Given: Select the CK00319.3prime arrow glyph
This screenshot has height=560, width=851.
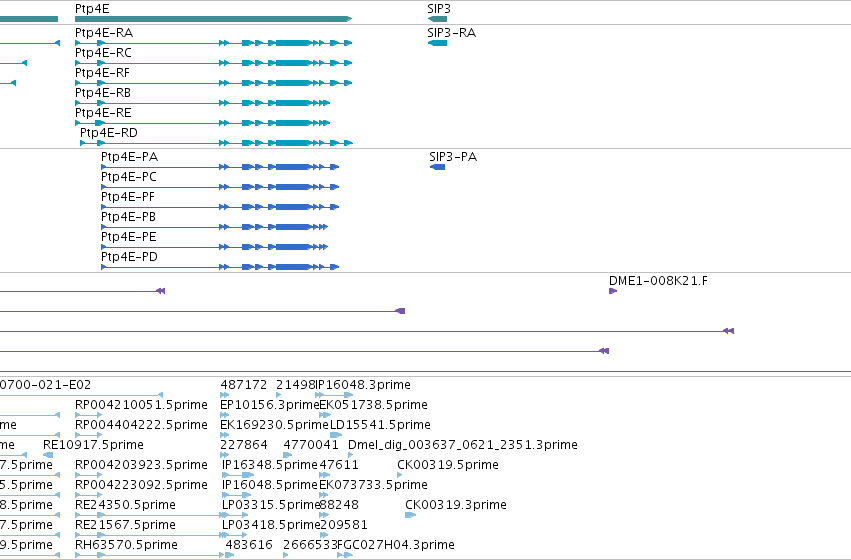Looking at the screenshot, I should click(410, 515).
